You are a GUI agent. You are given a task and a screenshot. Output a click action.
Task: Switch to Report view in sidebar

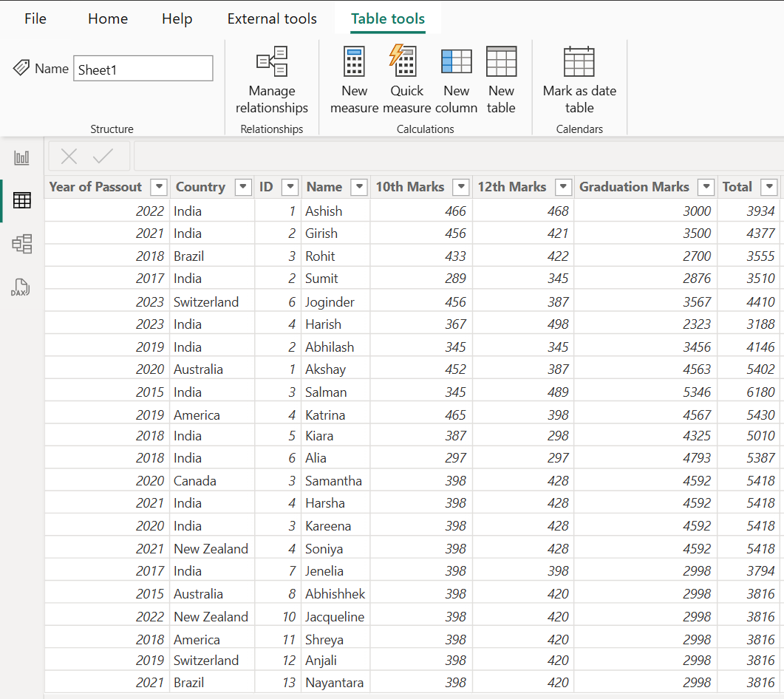(x=21, y=157)
